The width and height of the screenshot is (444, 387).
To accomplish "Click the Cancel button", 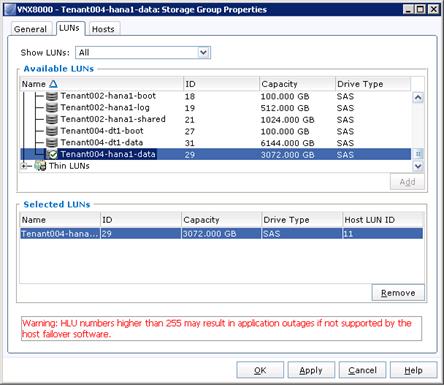I will [x=362, y=370].
